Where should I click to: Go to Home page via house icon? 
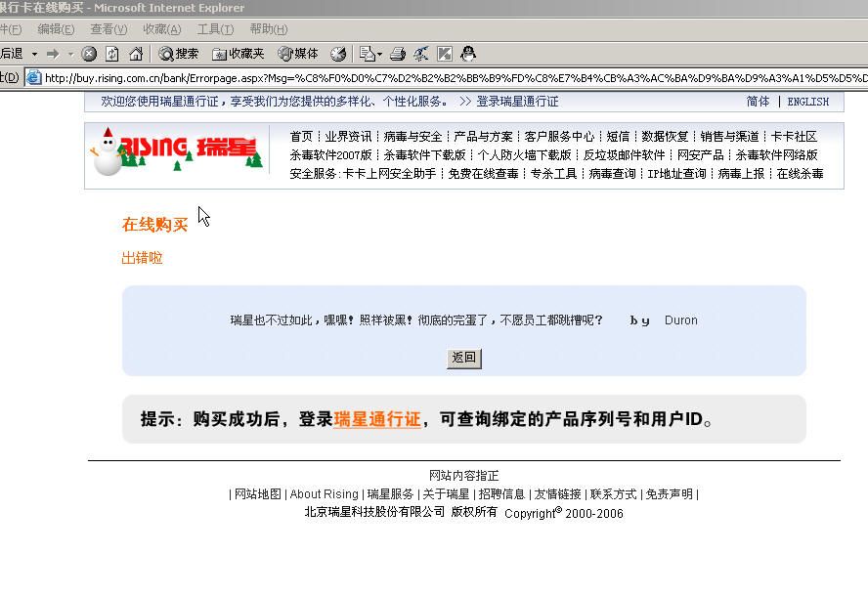point(136,54)
